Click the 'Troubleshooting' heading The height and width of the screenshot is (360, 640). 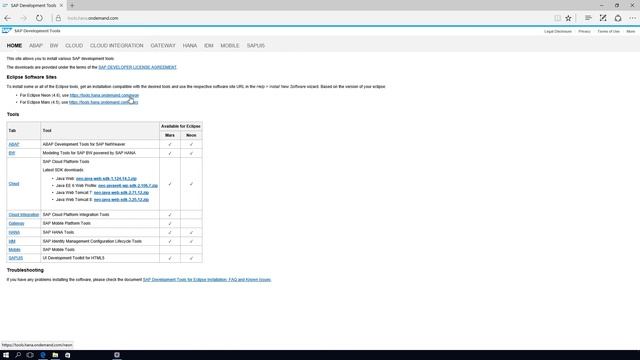tap(25, 270)
